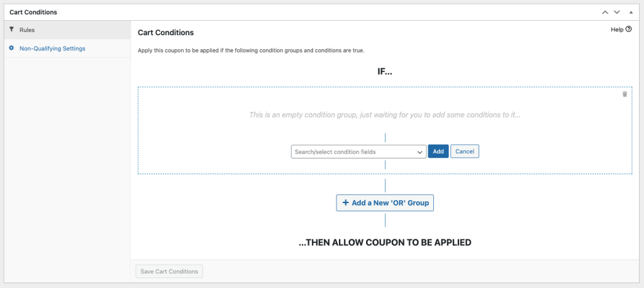This screenshot has width=644, height=288.
Task: Click the 'Apply this coupon' description text
Action: coord(252,51)
